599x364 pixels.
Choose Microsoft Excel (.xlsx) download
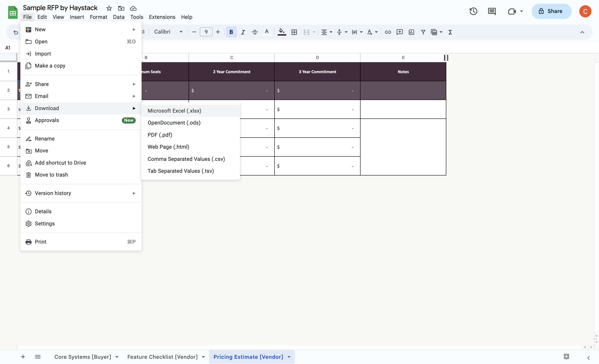[x=191, y=110]
